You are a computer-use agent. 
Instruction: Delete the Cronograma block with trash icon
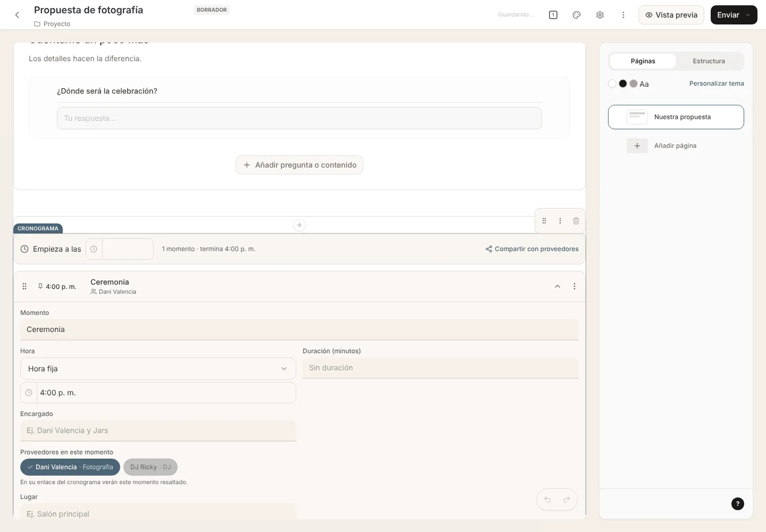pos(576,221)
